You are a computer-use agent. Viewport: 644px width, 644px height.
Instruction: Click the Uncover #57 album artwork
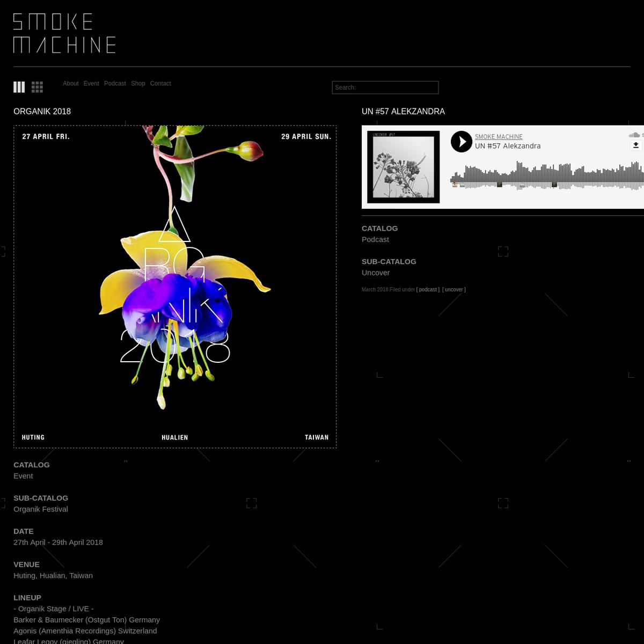(404, 167)
